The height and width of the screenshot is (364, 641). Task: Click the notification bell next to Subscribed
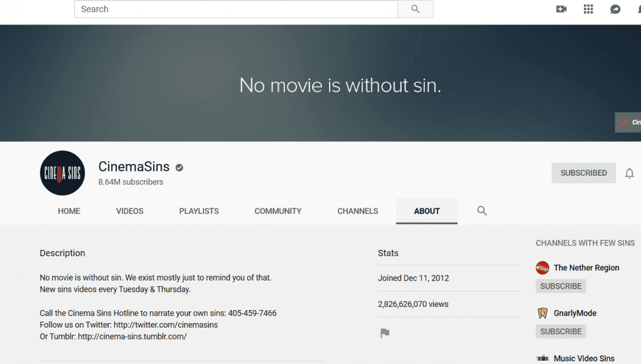pyautogui.click(x=630, y=173)
